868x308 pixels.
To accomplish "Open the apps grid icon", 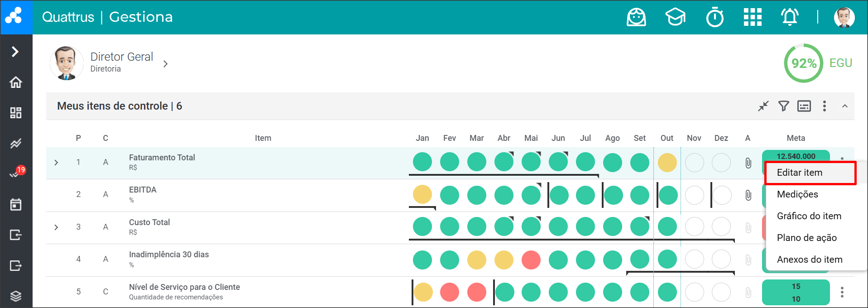I will tap(753, 18).
